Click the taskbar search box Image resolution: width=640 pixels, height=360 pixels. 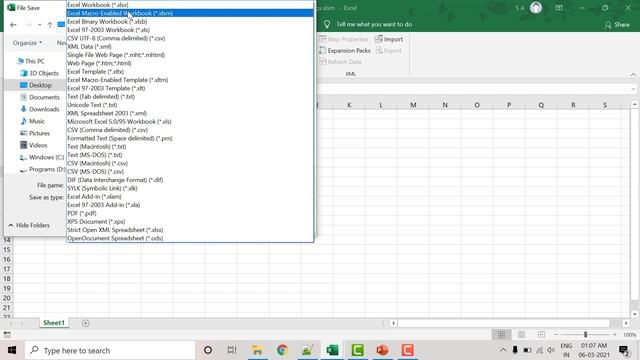(110, 350)
